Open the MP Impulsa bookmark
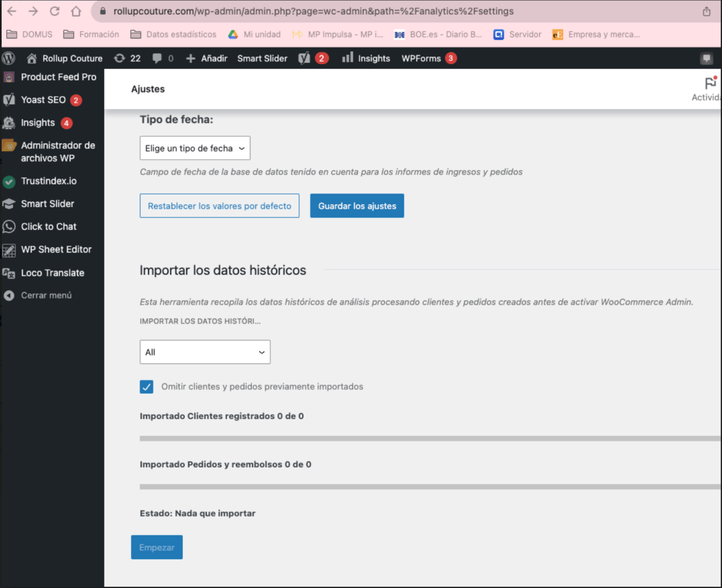 tap(338, 34)
